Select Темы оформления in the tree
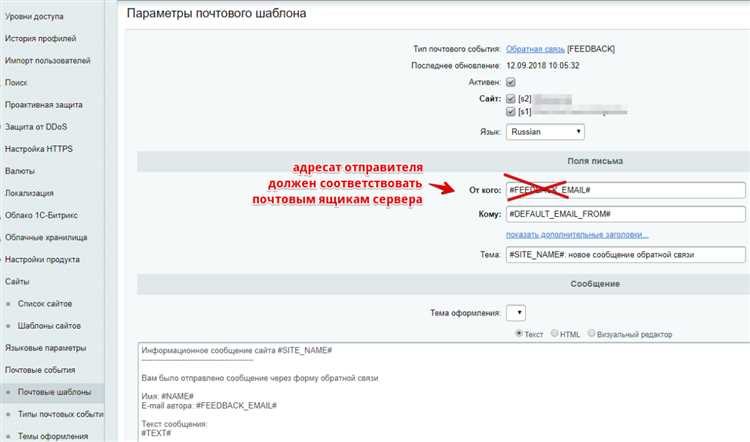The height and width of the screenshot is (442, 750). tap(53, 436)
